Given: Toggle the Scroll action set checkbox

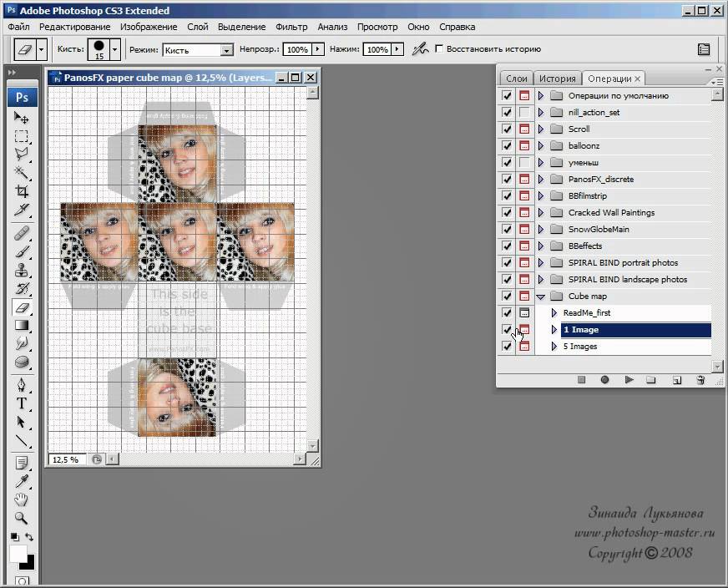Looking at the screenshot, I should point(507,129).
